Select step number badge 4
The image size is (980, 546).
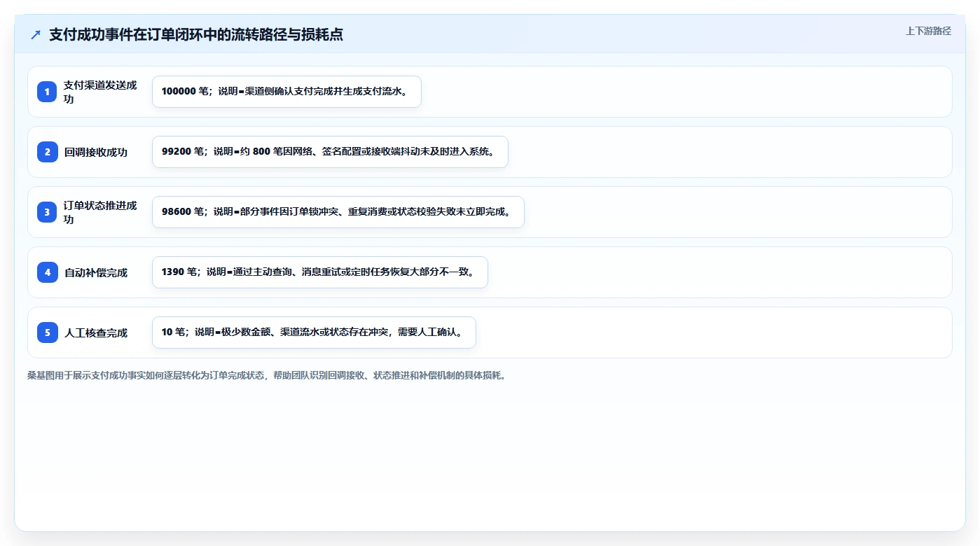(48, 272)
